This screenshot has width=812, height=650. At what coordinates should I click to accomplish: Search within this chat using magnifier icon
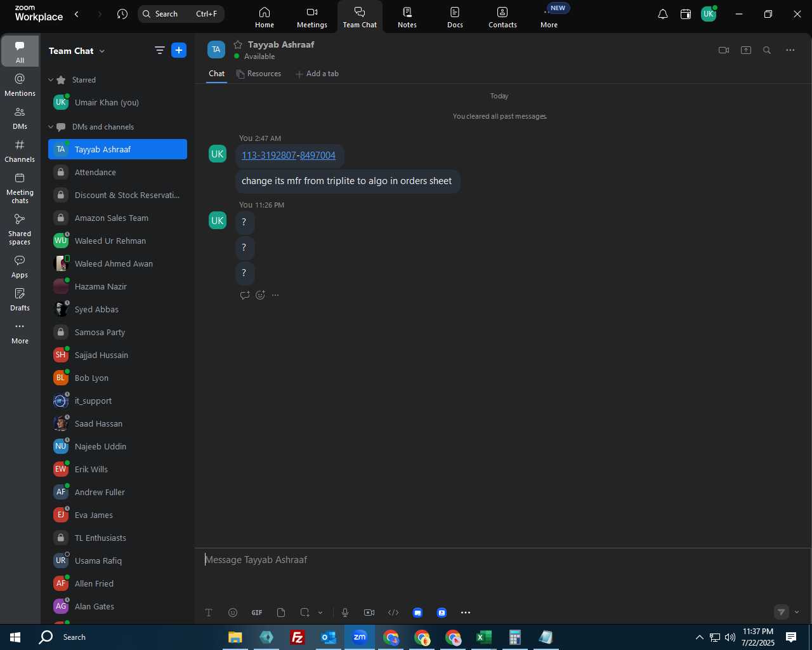pyautogui.click(x=767, y=50)
